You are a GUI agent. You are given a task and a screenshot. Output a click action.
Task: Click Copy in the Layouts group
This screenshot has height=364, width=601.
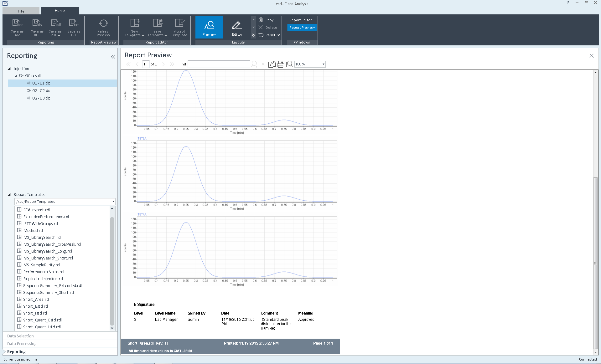[x=269, y=20]
